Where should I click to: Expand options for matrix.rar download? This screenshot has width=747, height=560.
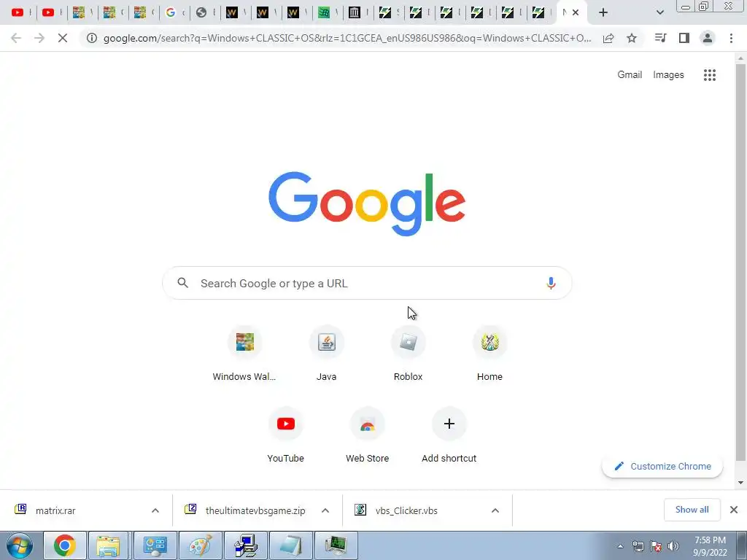pos(155,510)
